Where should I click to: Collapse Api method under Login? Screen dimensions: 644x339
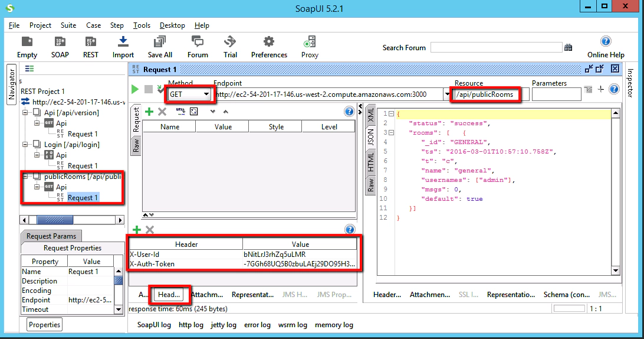click(x=37, y=155)
